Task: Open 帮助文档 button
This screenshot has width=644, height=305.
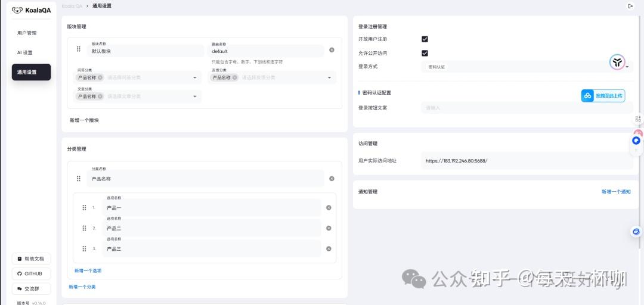Action: point(31,259)
